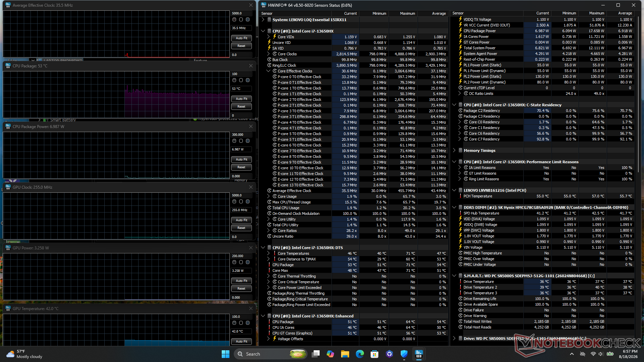The width and height of the screenshot is (644, 362).
Task: Expand the Core Ratios row
Action: tap(268, 231)
